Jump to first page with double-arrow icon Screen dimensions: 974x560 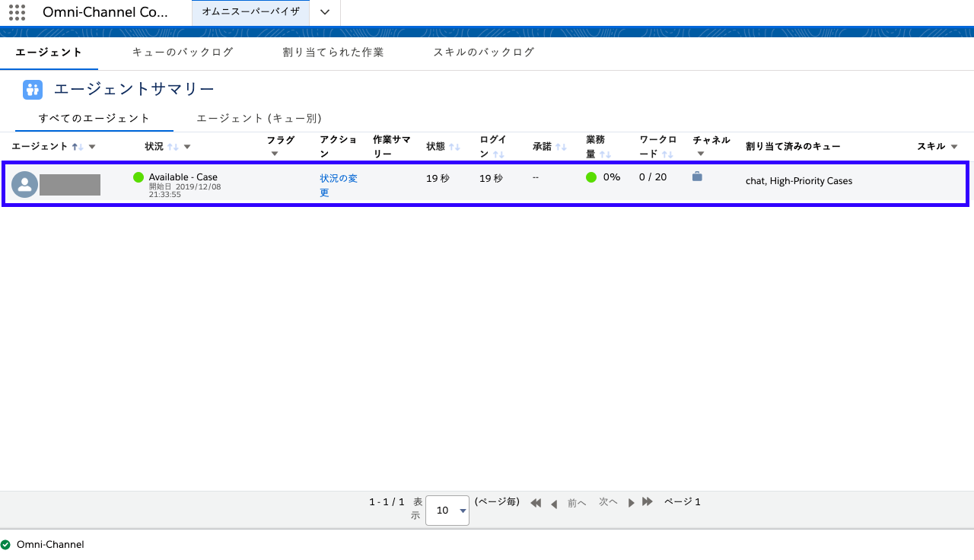tap(535, 502)
